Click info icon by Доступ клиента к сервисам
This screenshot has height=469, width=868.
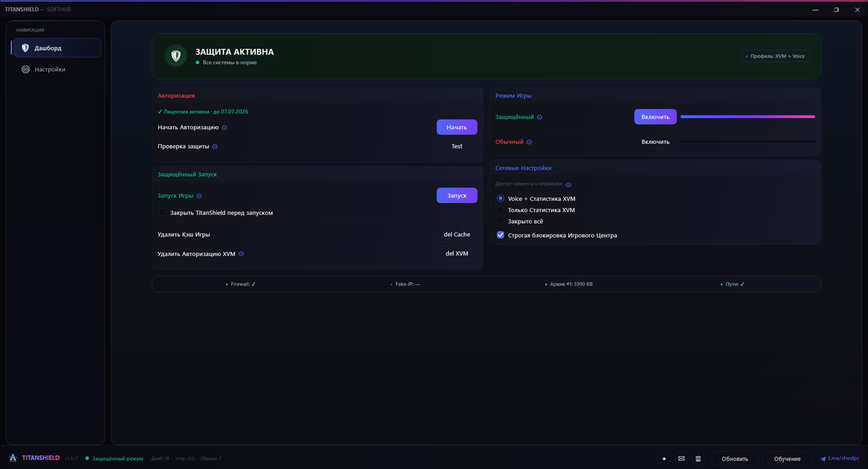tap(569, 185)
